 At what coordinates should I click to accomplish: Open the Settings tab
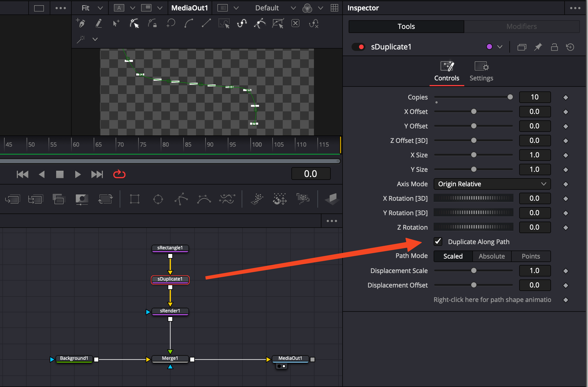tap(481, 71)
